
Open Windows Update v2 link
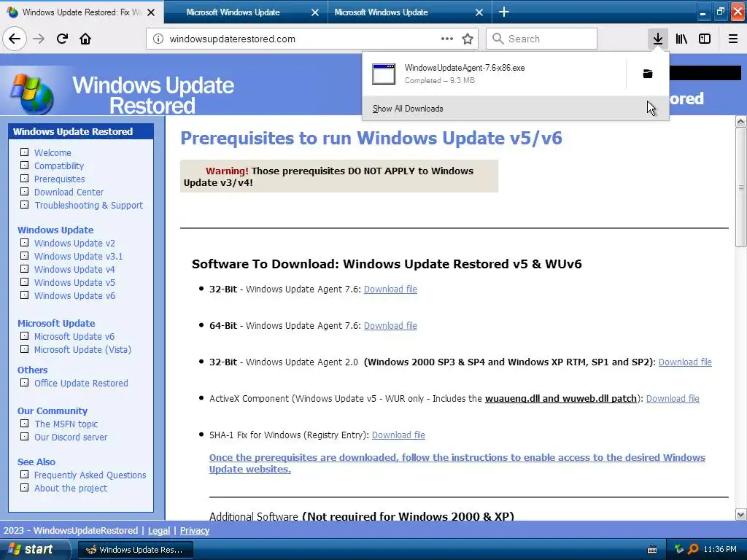[x=75, y=244]
